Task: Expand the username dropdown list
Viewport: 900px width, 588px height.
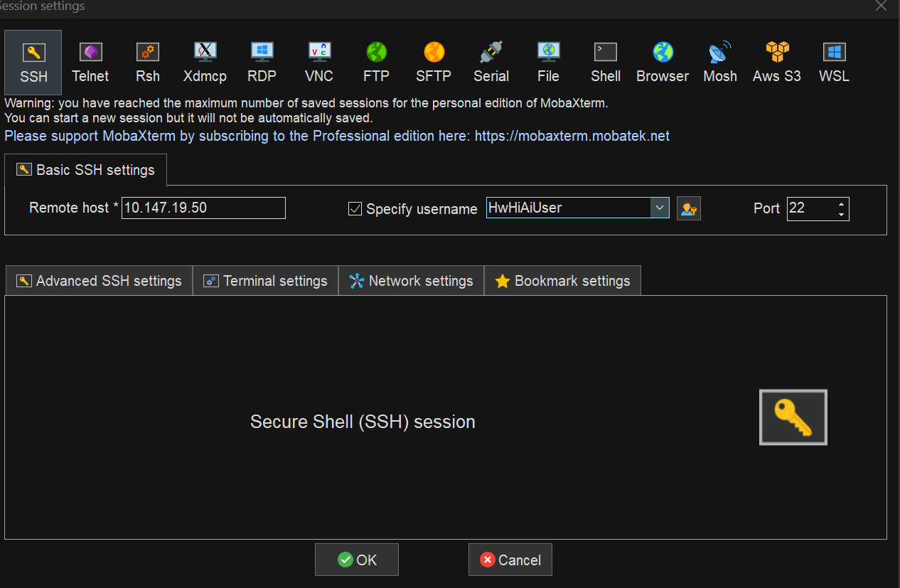Action: point(660,208)
